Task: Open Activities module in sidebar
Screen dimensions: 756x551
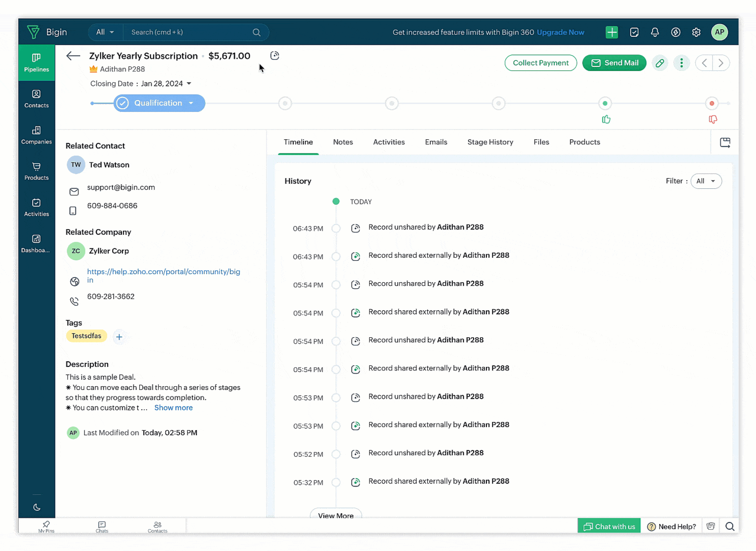Action: click(37, 208)
